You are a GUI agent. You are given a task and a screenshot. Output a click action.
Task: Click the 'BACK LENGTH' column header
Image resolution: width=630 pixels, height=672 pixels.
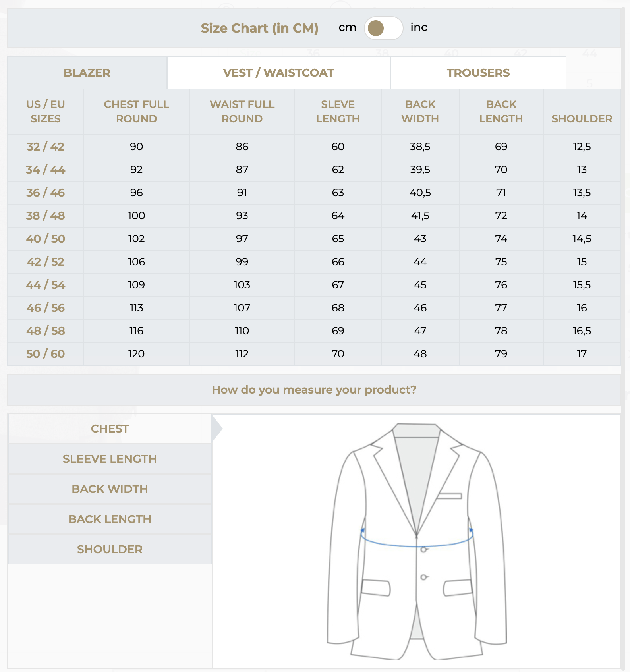[501, 112]
